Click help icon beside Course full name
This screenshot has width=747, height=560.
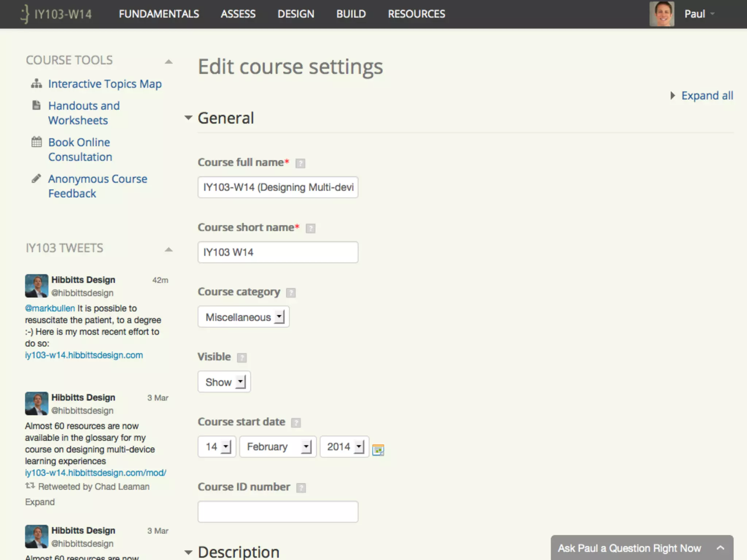pyautogui.click(x=300, y=163)
